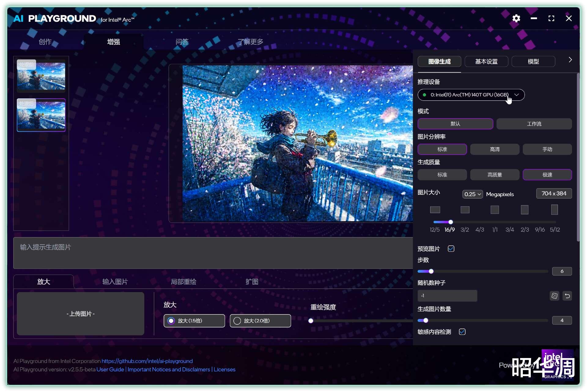Viewport: 587px width, 392px height.
Task: Click the random seed dice icon
Action: pyautogui.click(x=554, y=296)
